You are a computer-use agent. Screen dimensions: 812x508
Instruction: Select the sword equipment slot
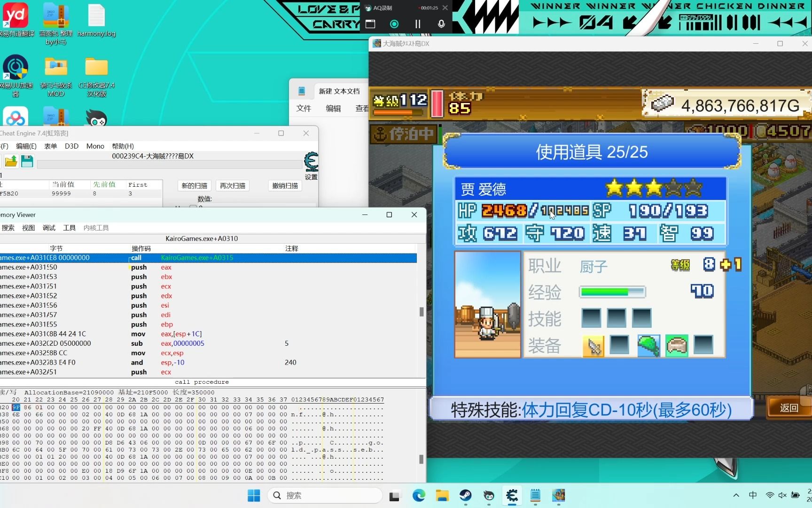[593, 346]
